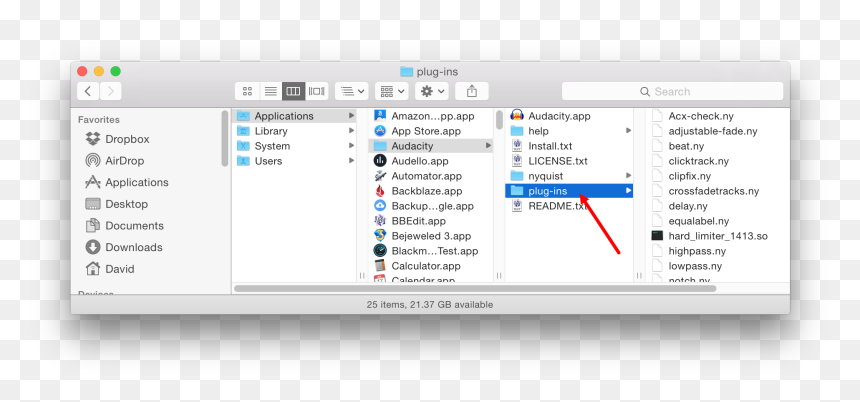Open AirDrop in the sidebar
860x402 pixels.
(x=115, y=161)
